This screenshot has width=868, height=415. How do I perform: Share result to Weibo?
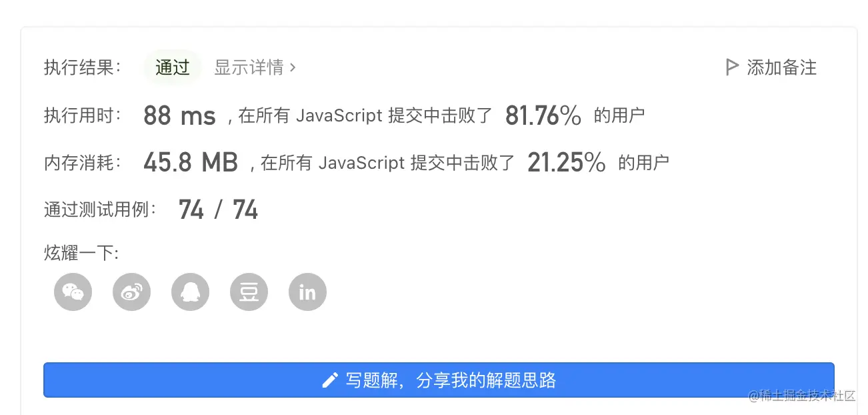(131, 292)
